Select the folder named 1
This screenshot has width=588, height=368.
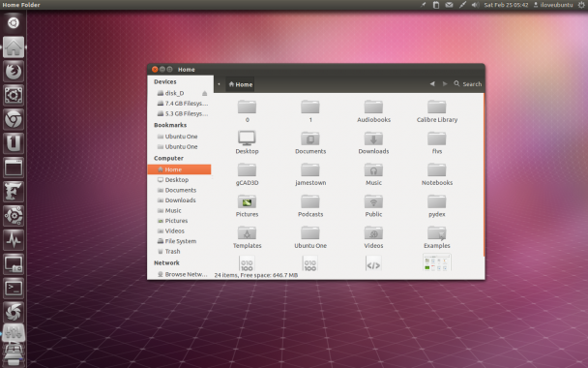coord(310,111)
